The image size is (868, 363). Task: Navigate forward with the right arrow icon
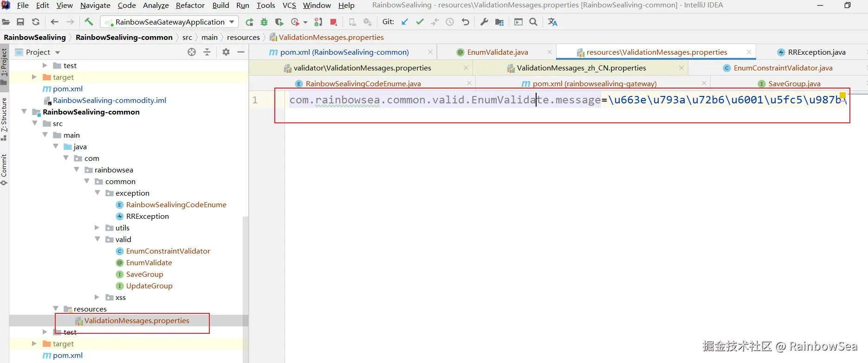click(x=70, y=22)
